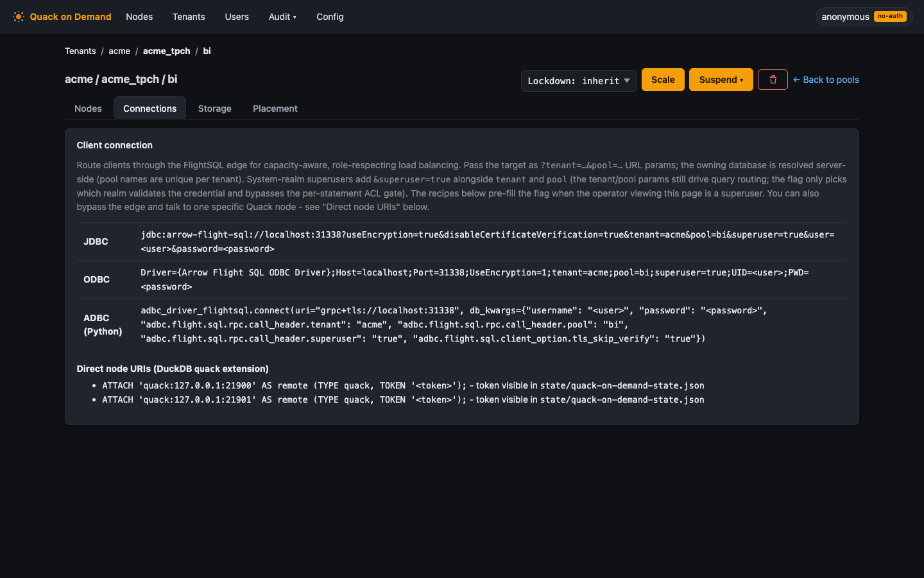
Task: Click ATTACH statement for quack:127.0.0.1:21901
Action: tap(284, 399)
